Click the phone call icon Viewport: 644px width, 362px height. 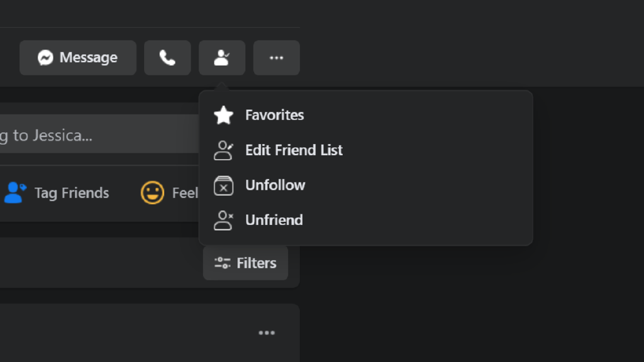(167, 57)
